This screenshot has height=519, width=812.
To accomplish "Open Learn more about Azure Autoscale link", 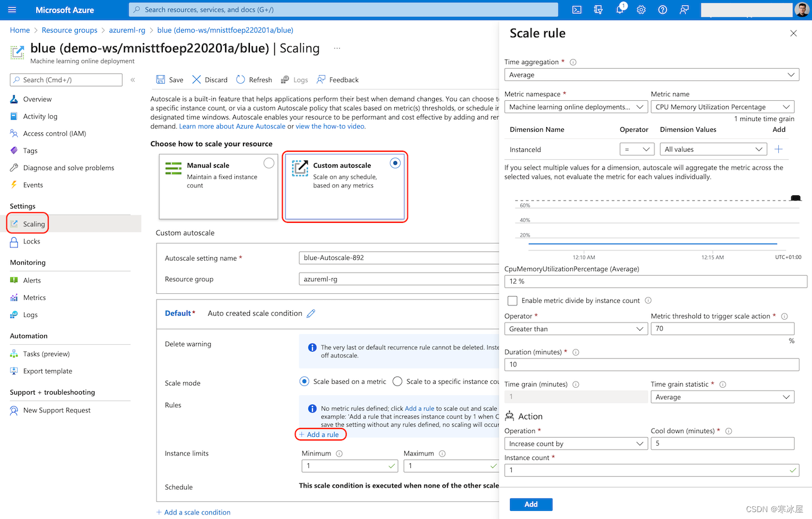I will 232,126.
